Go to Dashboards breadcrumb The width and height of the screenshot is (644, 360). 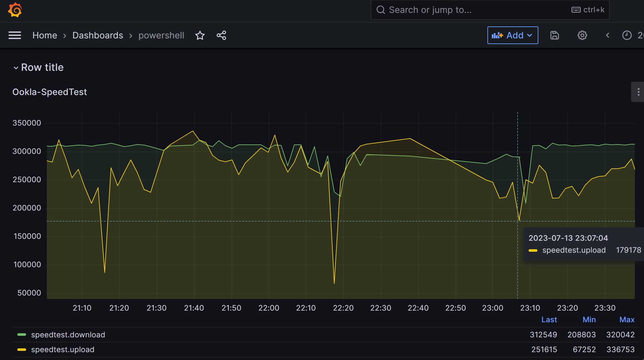(x=98, y=35)
